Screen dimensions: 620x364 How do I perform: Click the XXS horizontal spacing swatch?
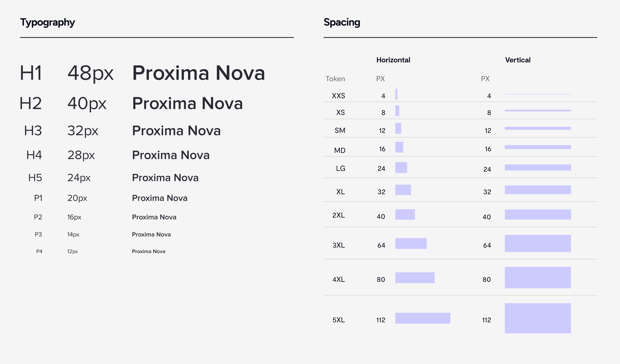click(396, 94)
